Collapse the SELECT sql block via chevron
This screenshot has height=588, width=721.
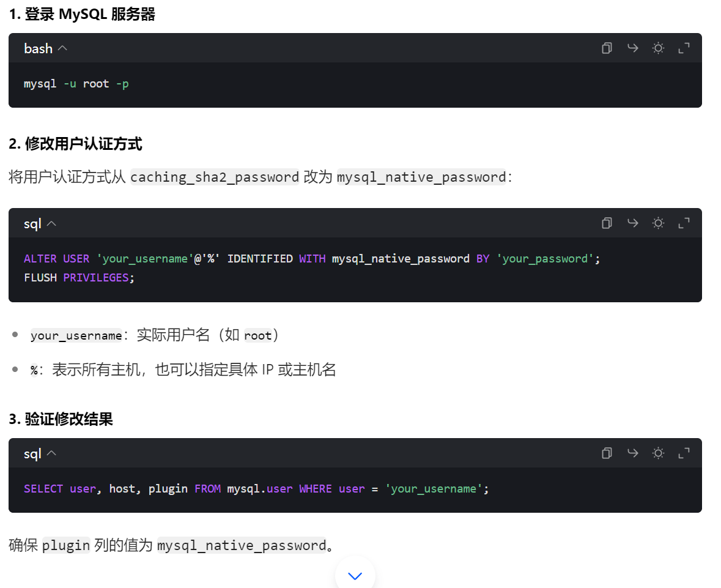click(x=51, y=453)
